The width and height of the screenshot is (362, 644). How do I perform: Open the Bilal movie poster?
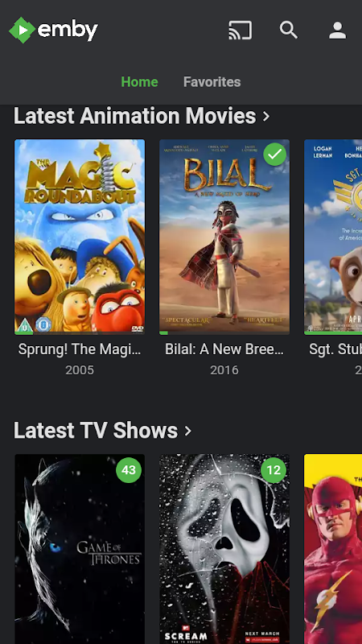(224, 237)
